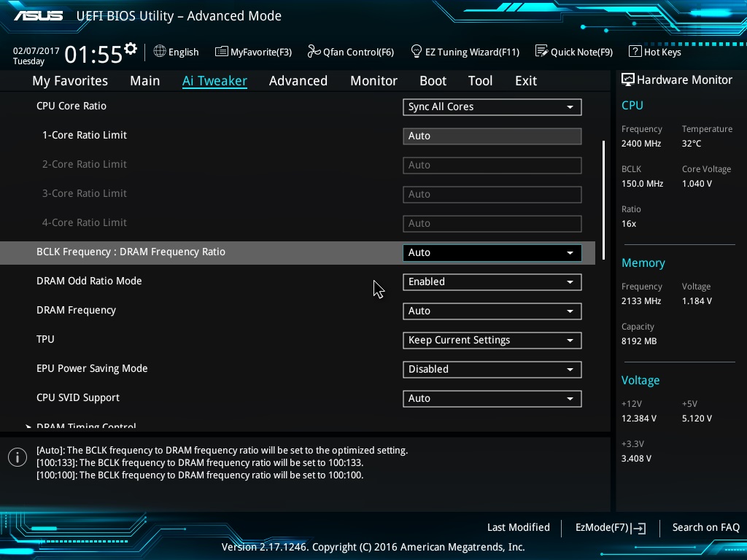Click the memory frequency 2133 MHz

[641, 301]
